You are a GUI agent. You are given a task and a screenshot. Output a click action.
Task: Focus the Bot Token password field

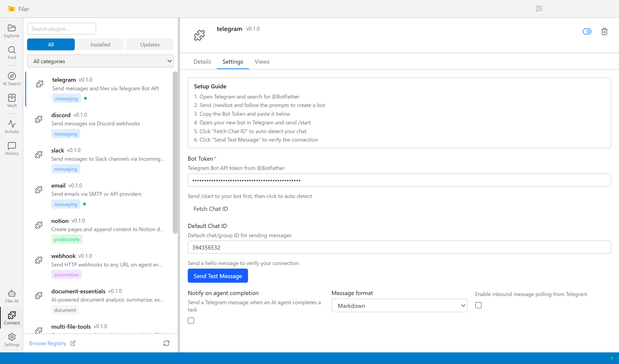399,180
